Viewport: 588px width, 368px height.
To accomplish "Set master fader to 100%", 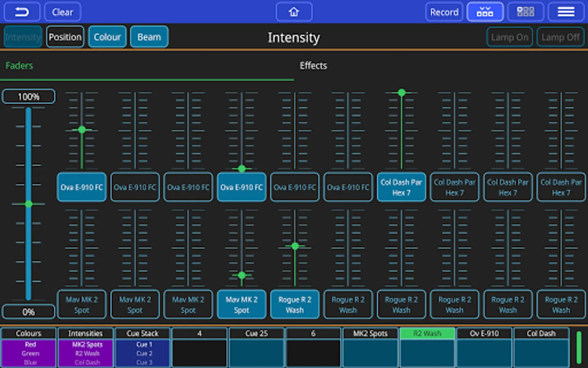I will tap(29, 97).
